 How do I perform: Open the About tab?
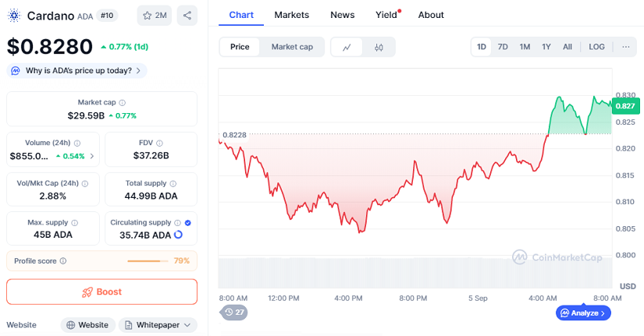(x=431, y=15)
